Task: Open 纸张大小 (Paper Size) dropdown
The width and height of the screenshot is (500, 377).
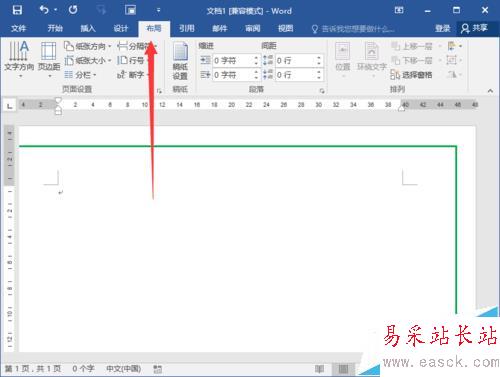Action: pyautogui.click(x=88, y=60)
